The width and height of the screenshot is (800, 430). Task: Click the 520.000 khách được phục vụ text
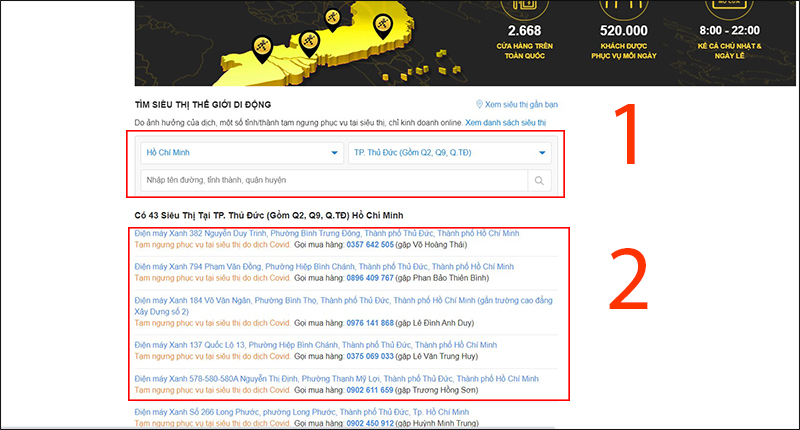pos(623,42)
